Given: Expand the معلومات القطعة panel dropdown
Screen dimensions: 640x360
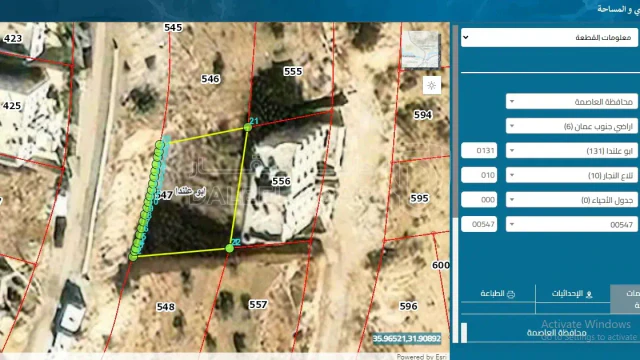Looking at the screenshot, I should [549, 38].
